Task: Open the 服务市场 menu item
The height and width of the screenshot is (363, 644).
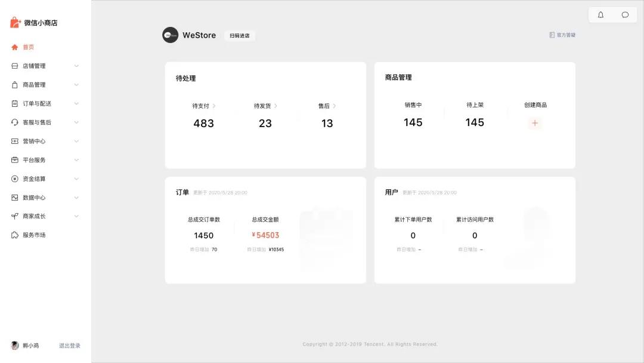Action: pyautogui.click(x=34, y=235)
